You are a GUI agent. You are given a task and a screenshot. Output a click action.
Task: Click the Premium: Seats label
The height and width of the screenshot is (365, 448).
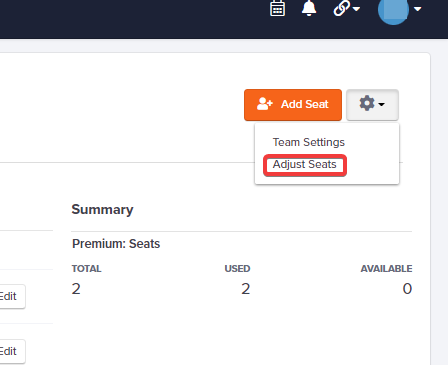tap(116, 244)
